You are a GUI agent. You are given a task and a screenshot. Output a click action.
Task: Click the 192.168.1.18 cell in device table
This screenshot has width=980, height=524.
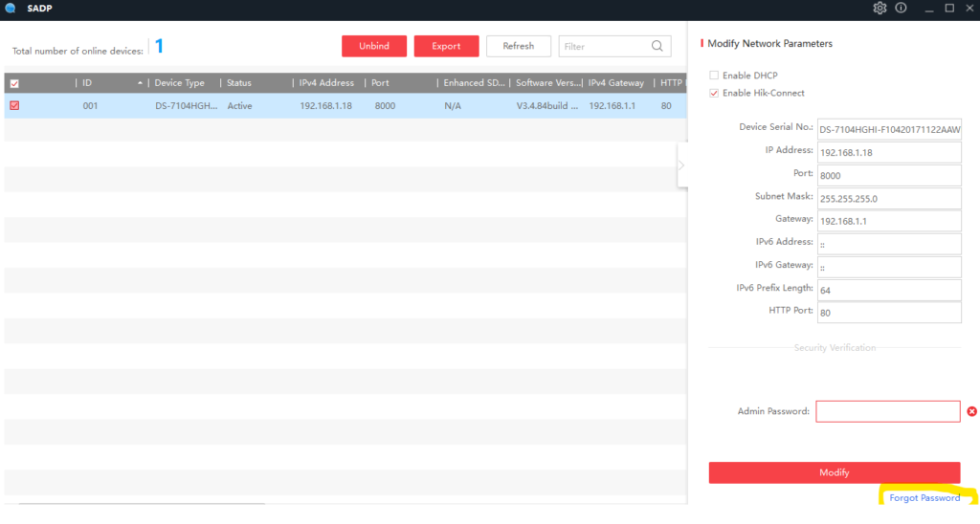pos(325,106)
